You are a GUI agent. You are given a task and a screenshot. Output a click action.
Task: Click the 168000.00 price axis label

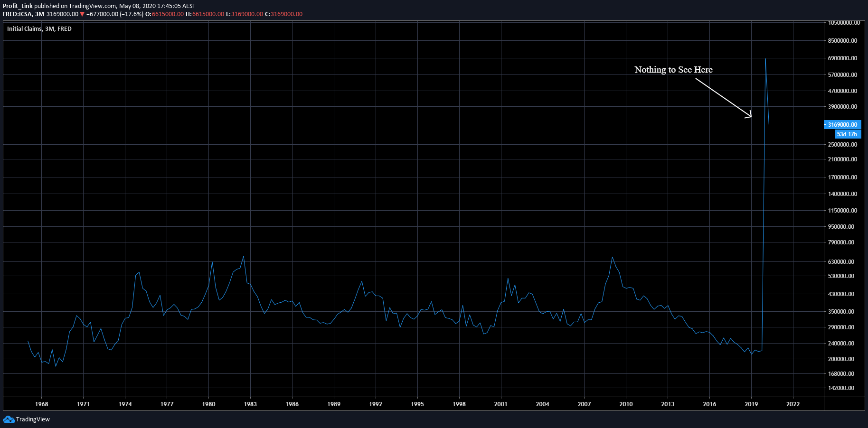tap(841, 373)
